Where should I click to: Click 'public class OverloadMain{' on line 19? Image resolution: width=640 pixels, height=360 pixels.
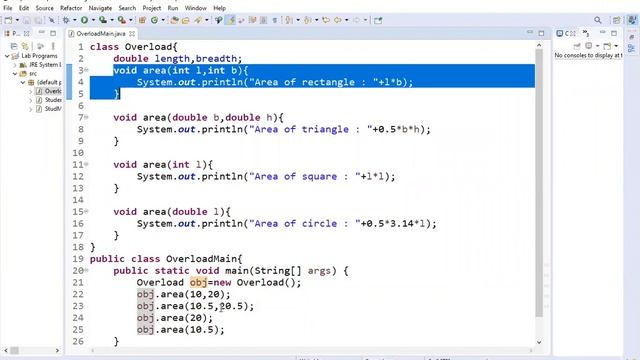166,259
